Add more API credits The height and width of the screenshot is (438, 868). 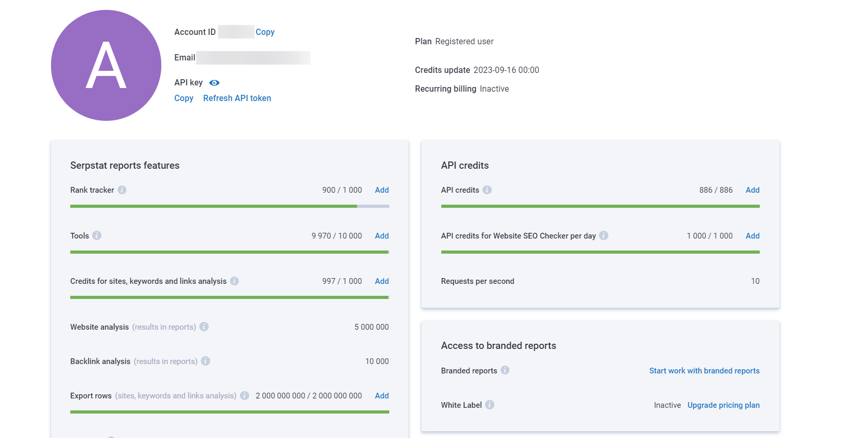point(752,190)
